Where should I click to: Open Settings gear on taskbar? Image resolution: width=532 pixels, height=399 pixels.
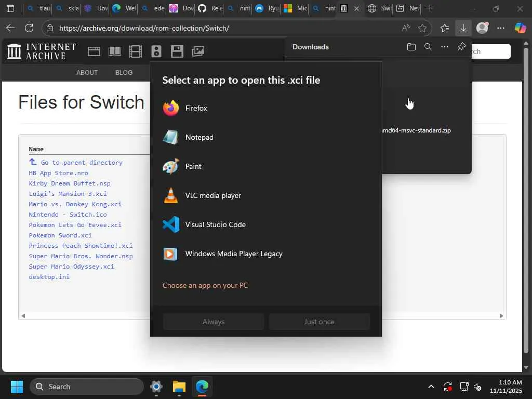[156, 387]
